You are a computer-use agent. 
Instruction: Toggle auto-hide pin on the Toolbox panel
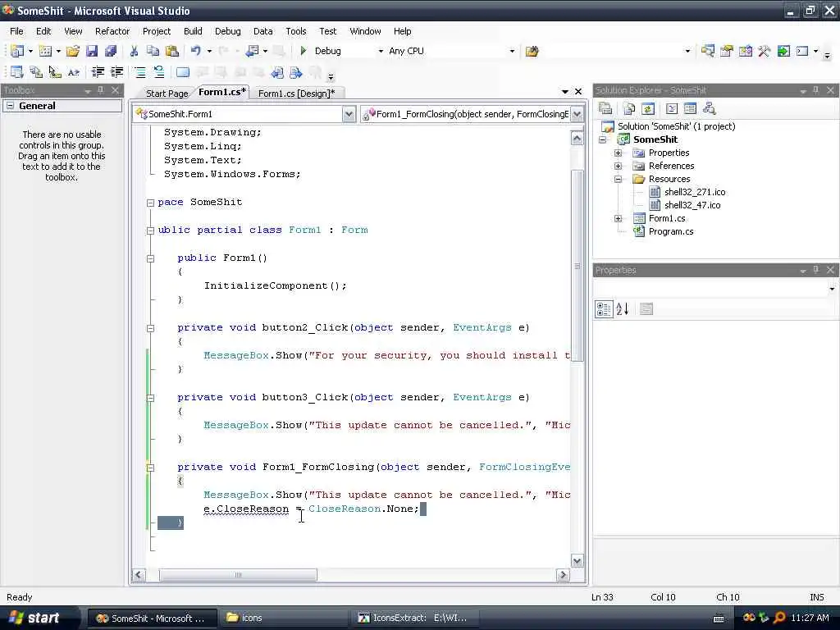pyautogui.click(x=101, y=90)
